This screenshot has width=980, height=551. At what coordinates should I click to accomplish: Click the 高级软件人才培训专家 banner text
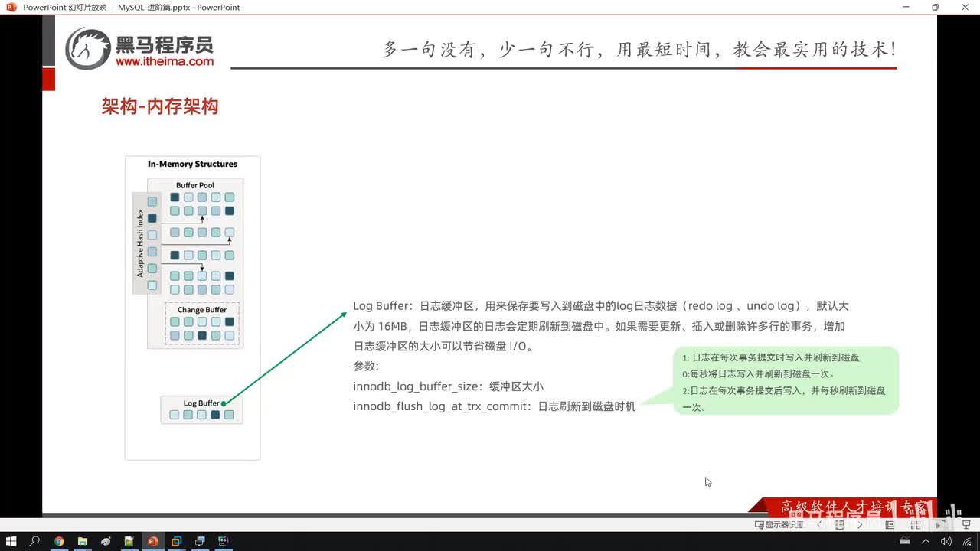856,507
